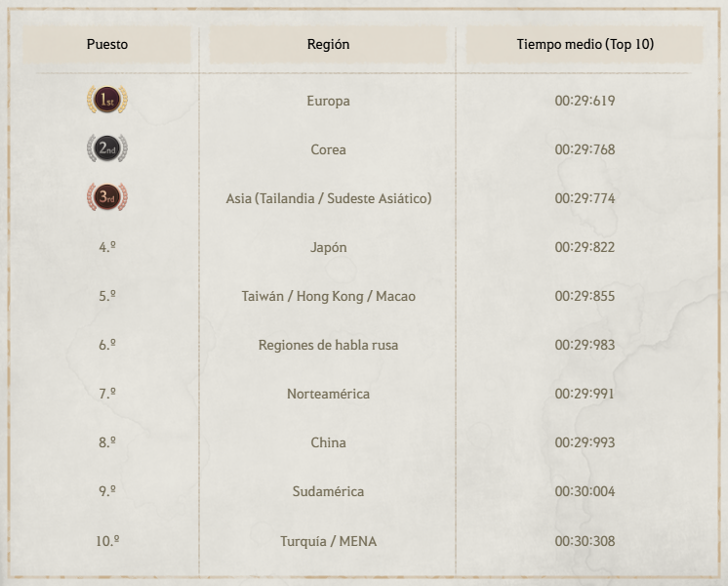Click the Norteamérica region cell
The image size is (728, 586).
328,394
